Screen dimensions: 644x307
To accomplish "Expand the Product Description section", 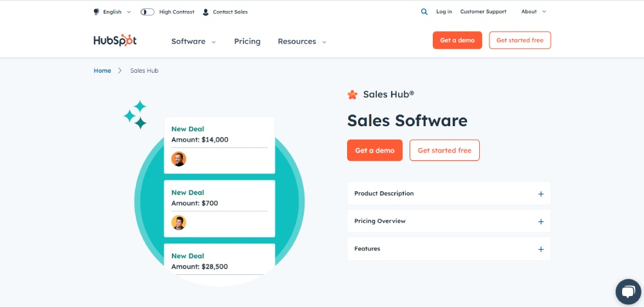I will click(449, 193).
